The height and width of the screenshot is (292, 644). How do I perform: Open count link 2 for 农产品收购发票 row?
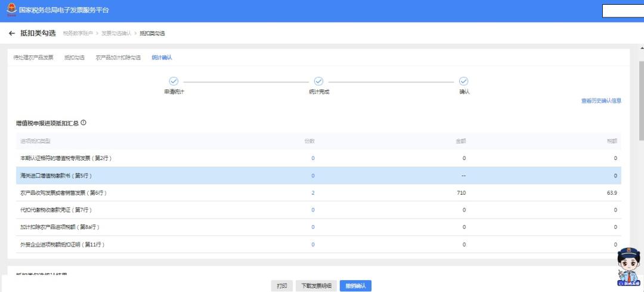[x=312, y=193]
